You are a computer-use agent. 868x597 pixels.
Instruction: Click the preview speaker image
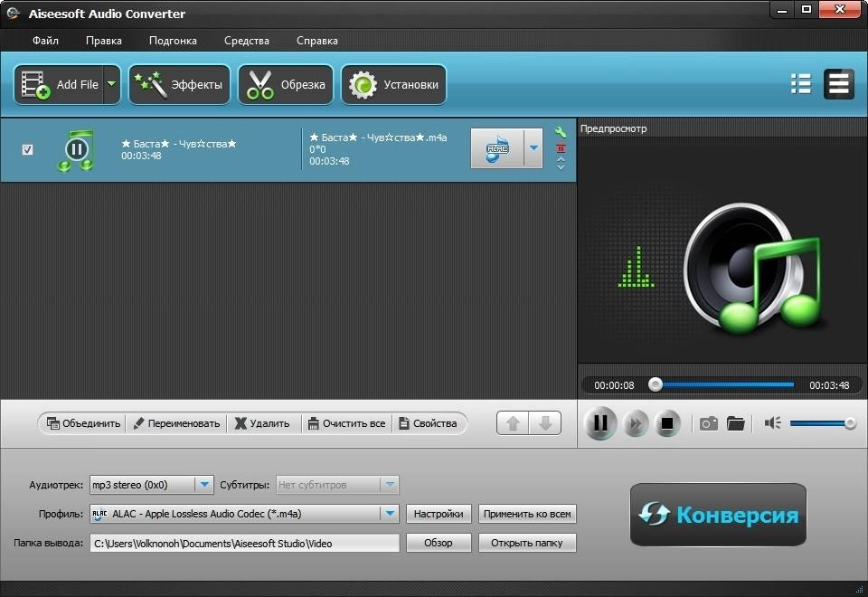(751, 270)
